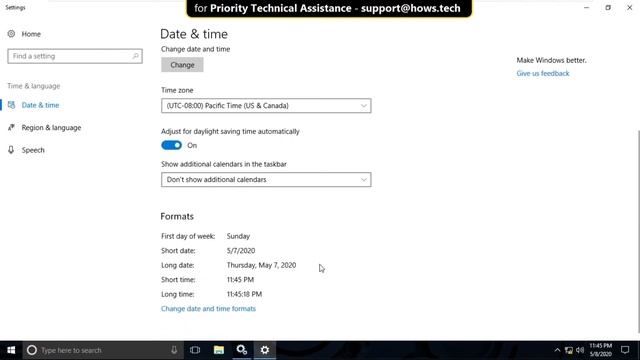Click the Long time value 11:45:18 PM
The height and width of the screenshot is (360, 640).
tap(244, 294)
